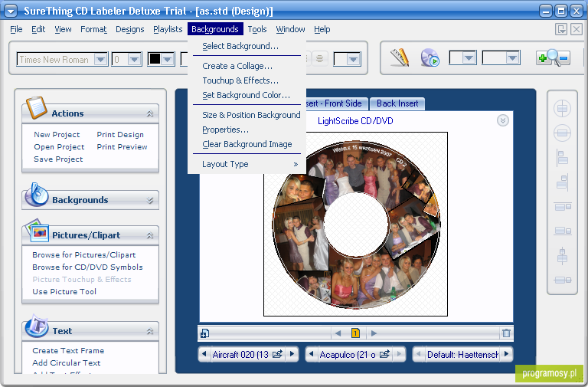Open the small dropdown right of the CD player icon

[x=469, y=57]
